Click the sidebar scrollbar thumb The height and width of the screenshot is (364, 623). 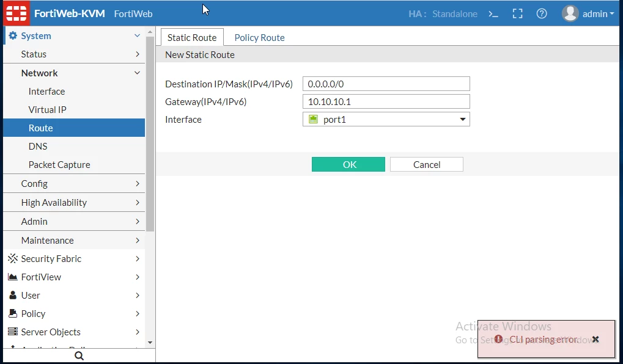click(150, 134)
